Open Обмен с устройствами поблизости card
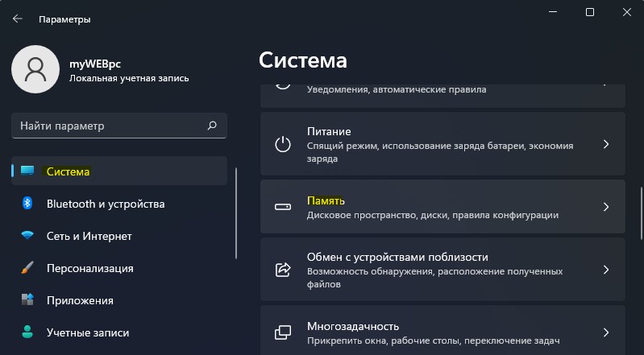Image resolution: width=644 pixels, height=355 pixels. (442, 269)
